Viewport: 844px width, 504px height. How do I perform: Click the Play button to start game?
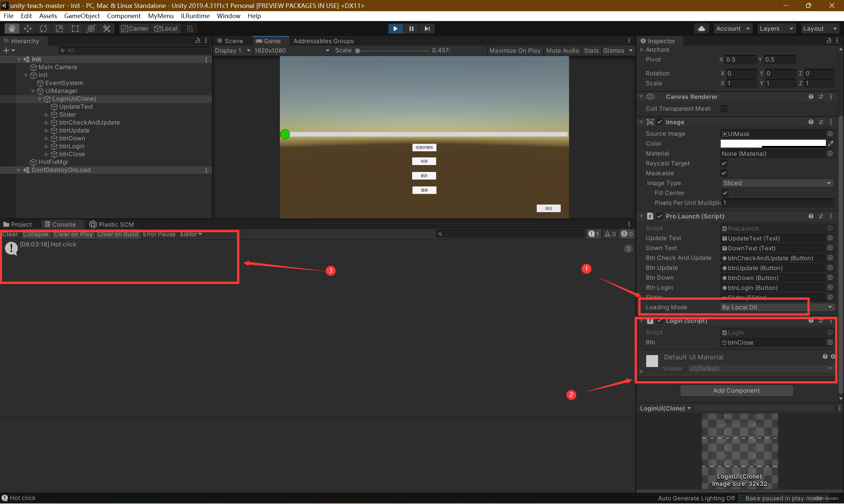click(x=394, y=28)
